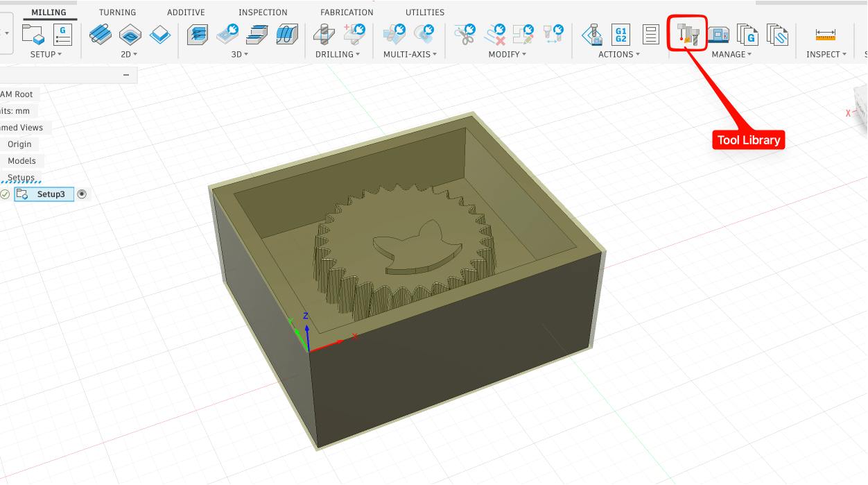Expand the INSPECT dropdown menu

click(826, 54)
